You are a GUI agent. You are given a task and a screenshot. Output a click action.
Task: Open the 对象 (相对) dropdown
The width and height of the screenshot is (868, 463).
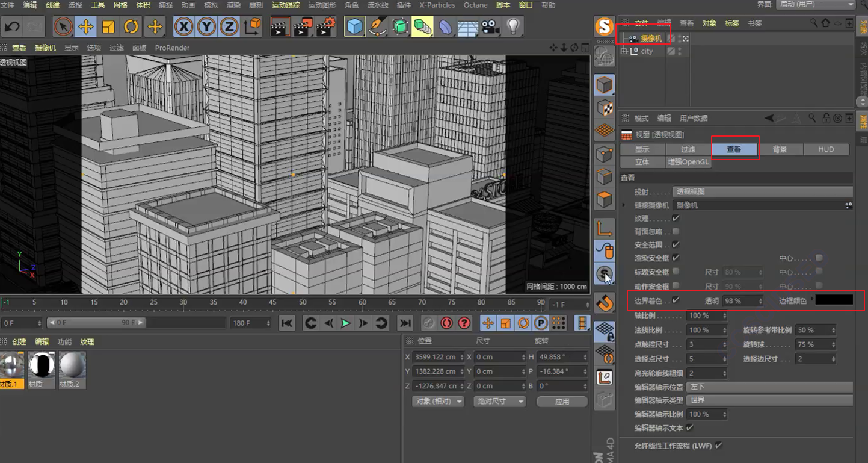pos(439,401)
